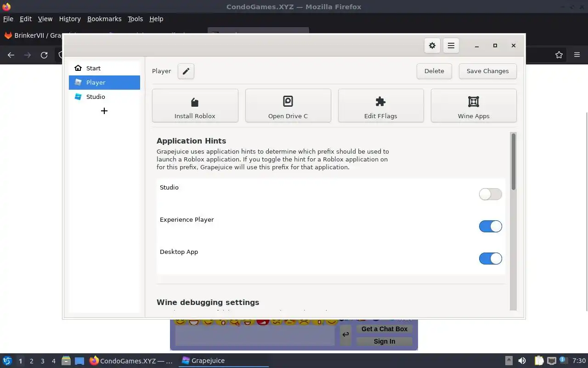Launch the Wine Apps panel
Image resolution: width=588 pixels, height=368 pixels.
[474, 106]
